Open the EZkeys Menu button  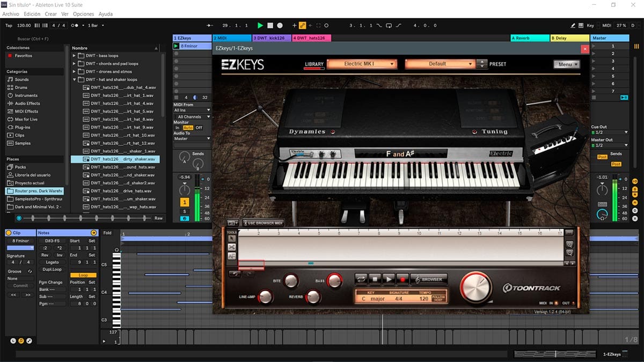coord(567,64)
